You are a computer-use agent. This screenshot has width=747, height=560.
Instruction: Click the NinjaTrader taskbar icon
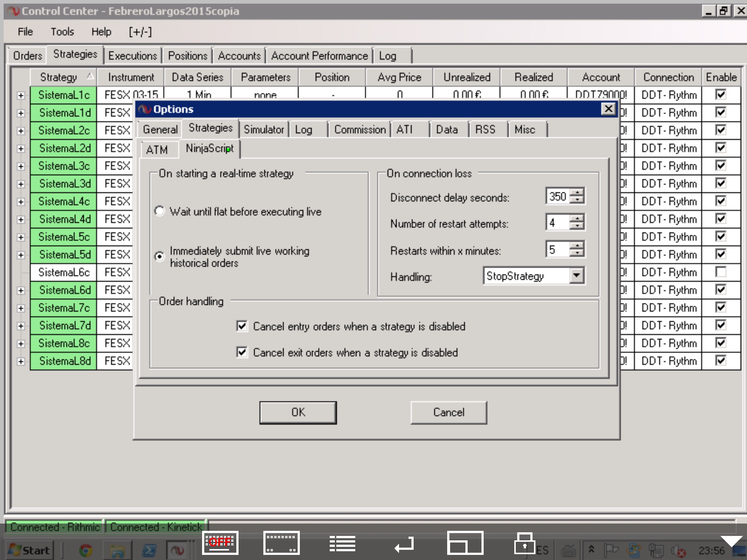(x=178, y=550)
